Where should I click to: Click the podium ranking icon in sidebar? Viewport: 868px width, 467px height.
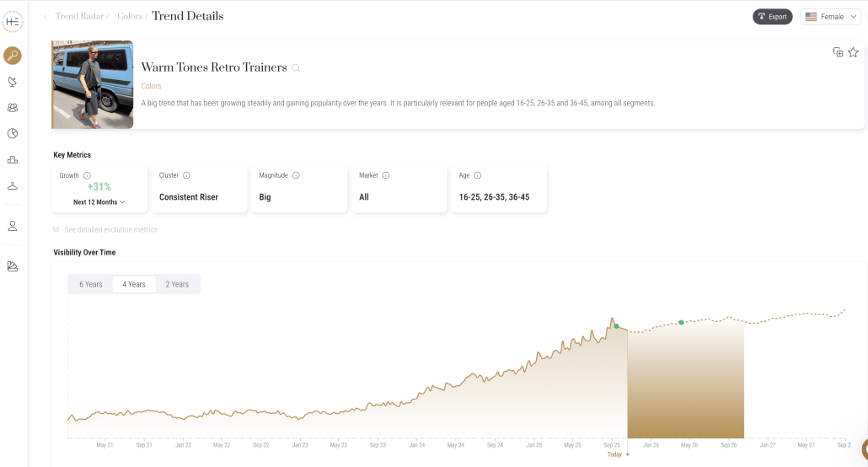[13, 159]
